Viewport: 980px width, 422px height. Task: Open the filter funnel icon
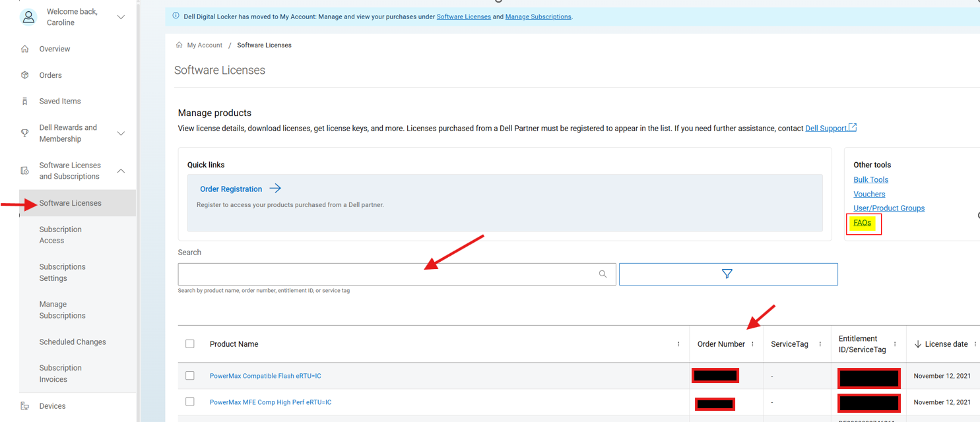point(727,274)
